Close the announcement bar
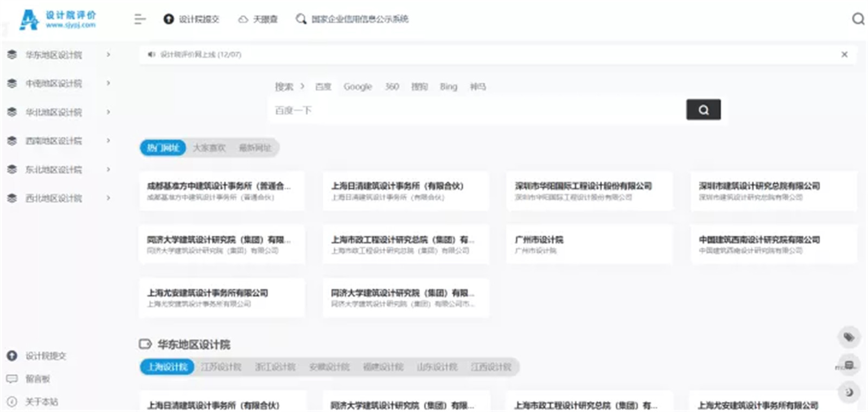This screenshot has width=868, height=412. pyautogui.click(x=844, y=54)
